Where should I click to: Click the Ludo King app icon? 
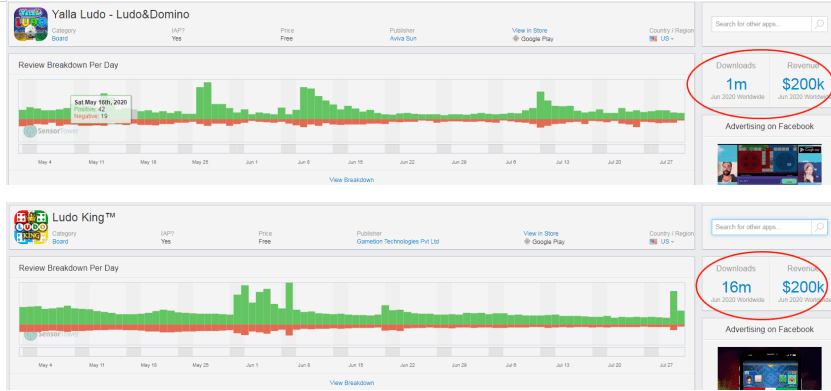pos(31,227)
